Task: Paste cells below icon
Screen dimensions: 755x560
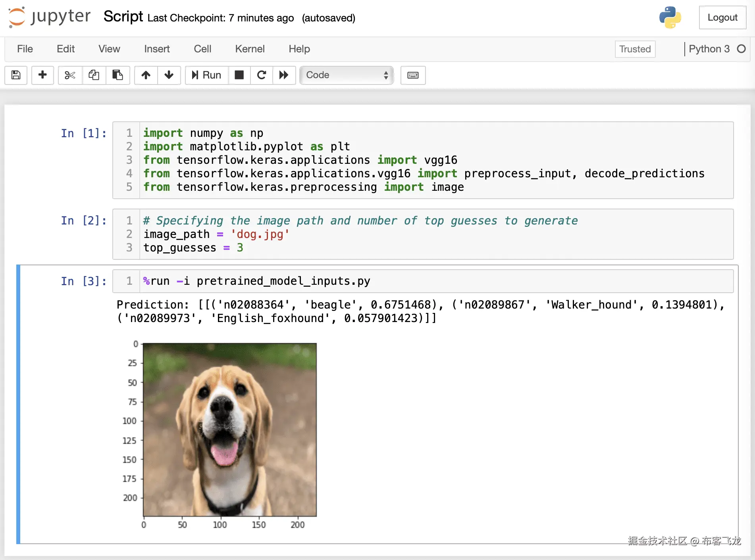Action: coord(118,75)
